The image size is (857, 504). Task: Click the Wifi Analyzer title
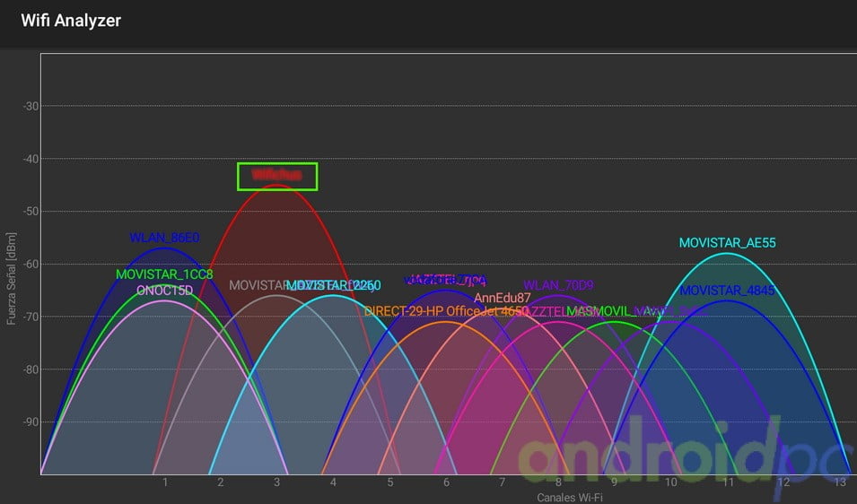coord(71,19)
